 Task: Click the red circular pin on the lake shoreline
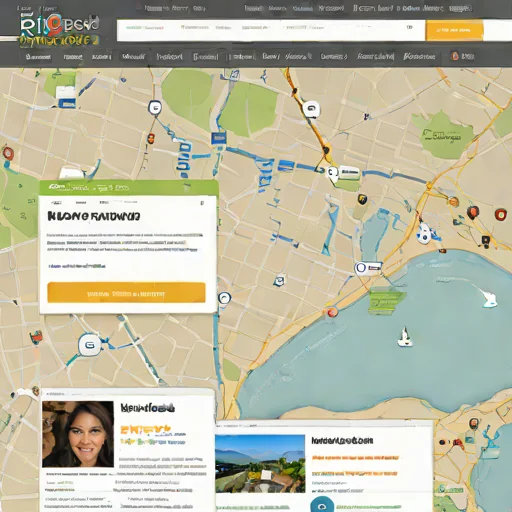pyautogui.click(x=332, y=312)
